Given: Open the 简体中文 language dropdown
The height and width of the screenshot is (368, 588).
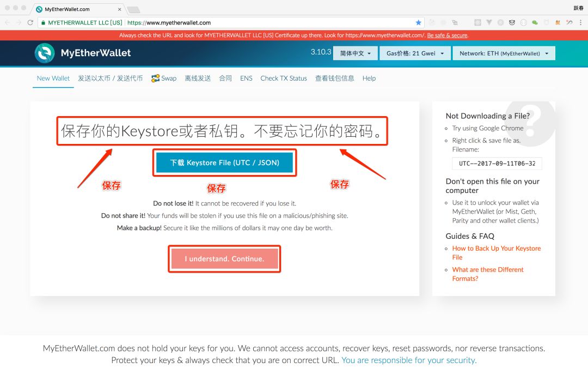Looking at the screenshot, I should [x=355, y=53].
